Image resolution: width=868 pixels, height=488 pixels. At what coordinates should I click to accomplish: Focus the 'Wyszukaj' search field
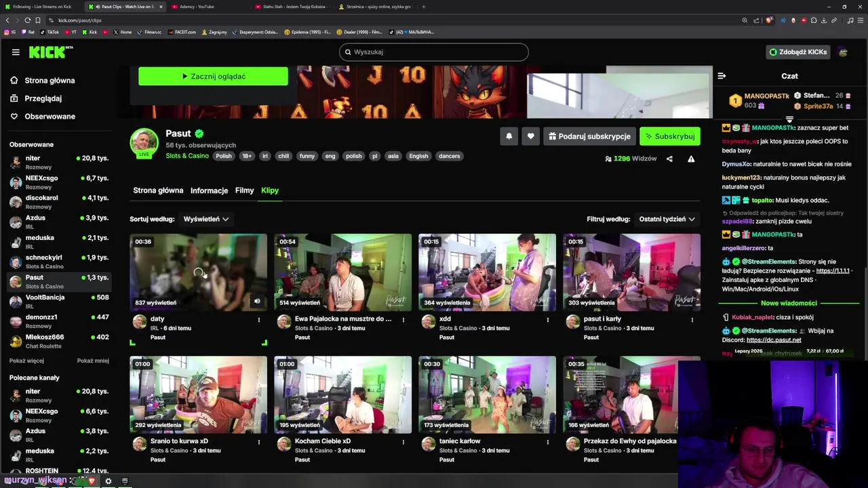coord(434,52)
